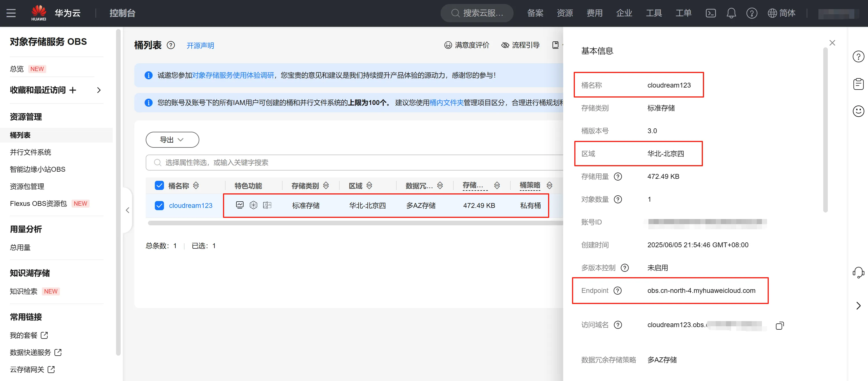
Task: Open the 开源声明 link
Action: 200,45
